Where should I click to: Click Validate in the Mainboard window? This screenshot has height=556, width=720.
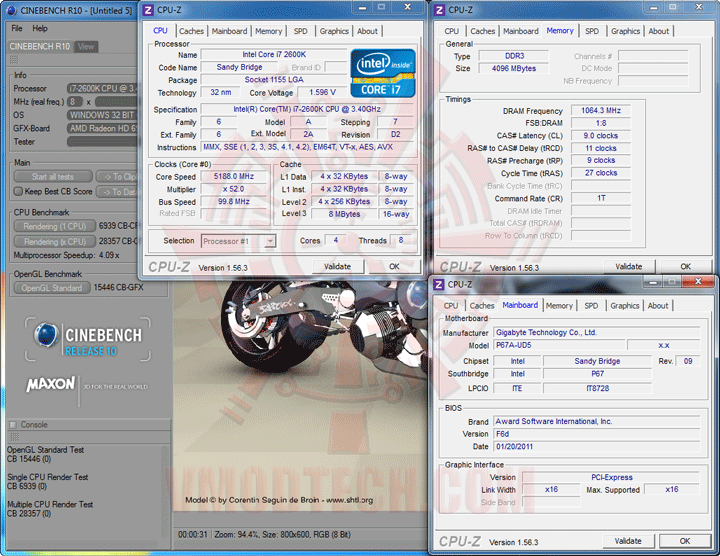(x=628, y=541)
